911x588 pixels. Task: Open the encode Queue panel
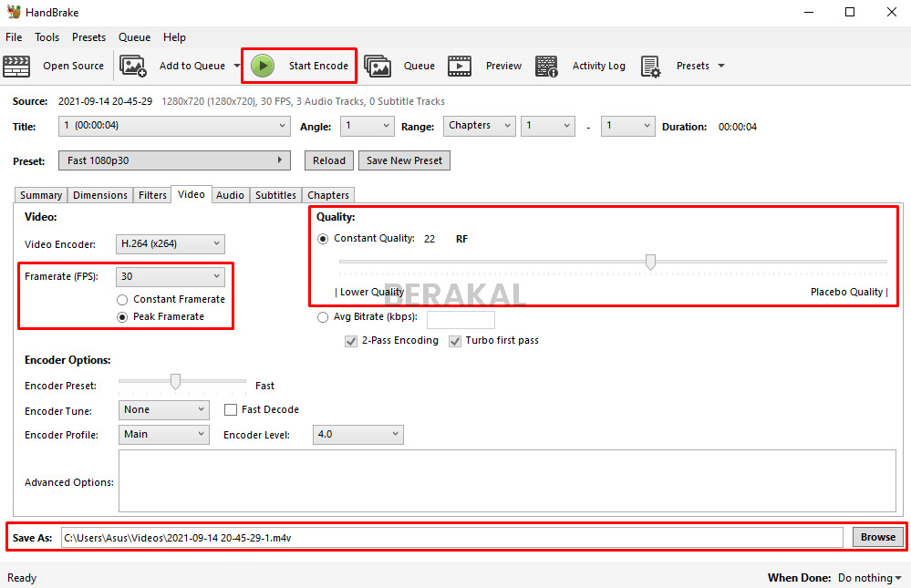[378, 65]
